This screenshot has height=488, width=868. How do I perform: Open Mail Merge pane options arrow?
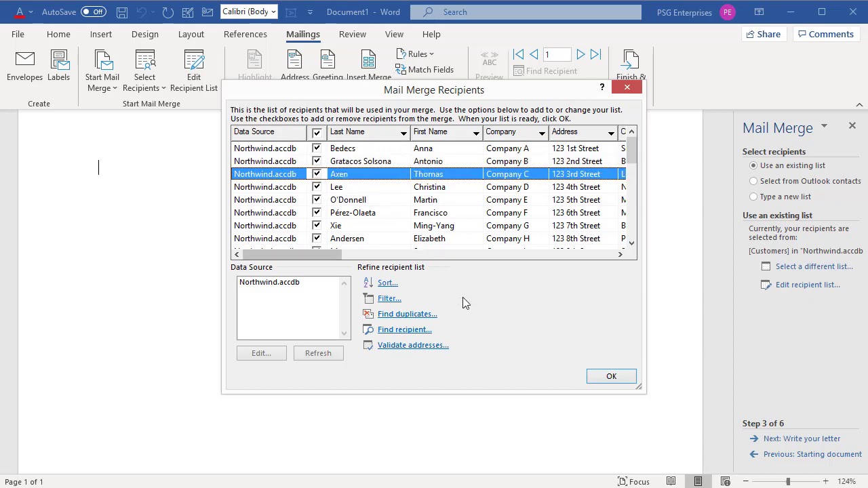[824, 126]
